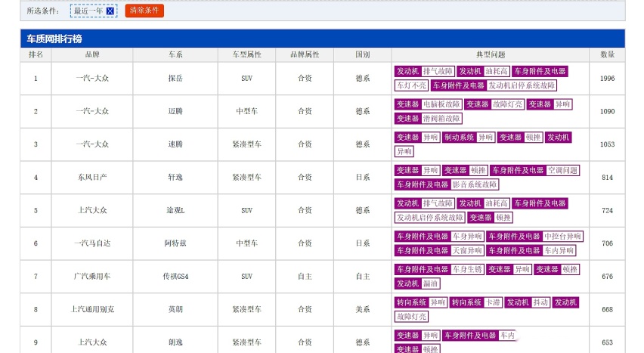Click the count 814 for 轩逸
Image resolution: width=644 pixels, height=353 pixels.
click(607, 178)
